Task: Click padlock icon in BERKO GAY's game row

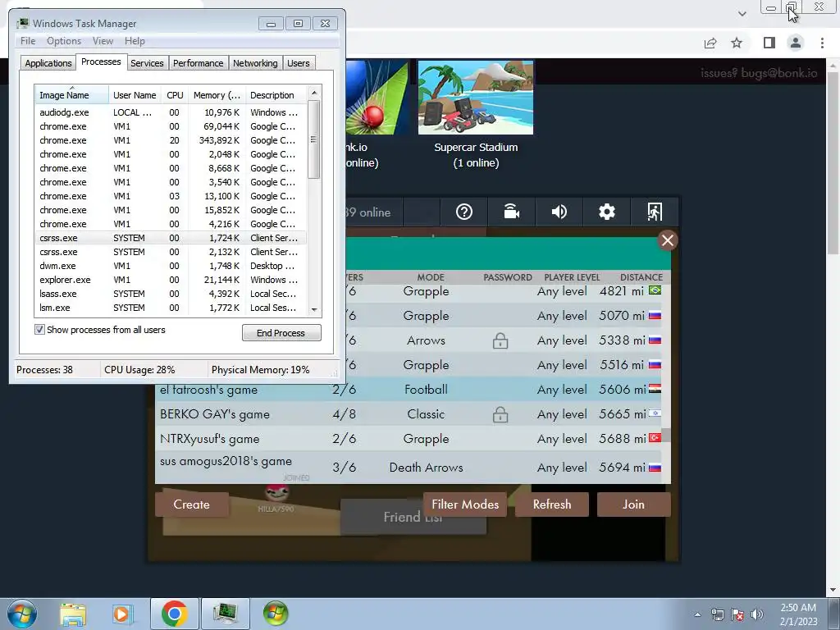Action: pos(500,414)
